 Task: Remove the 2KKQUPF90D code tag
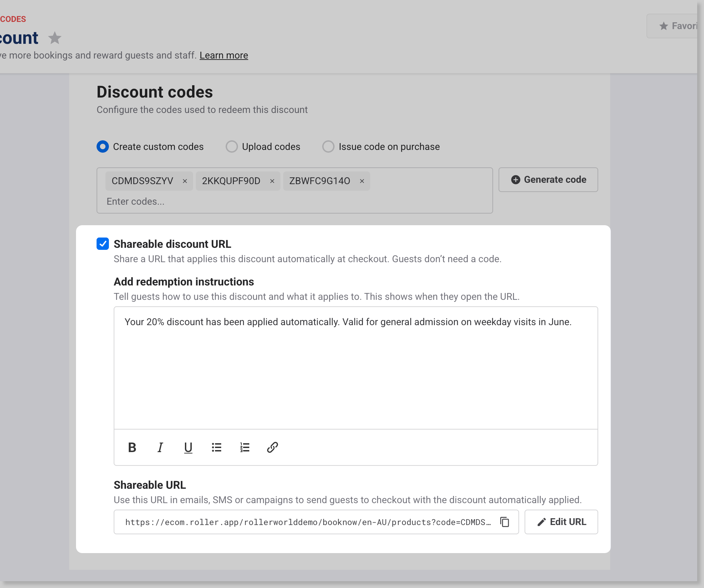(x=272, y=181)
